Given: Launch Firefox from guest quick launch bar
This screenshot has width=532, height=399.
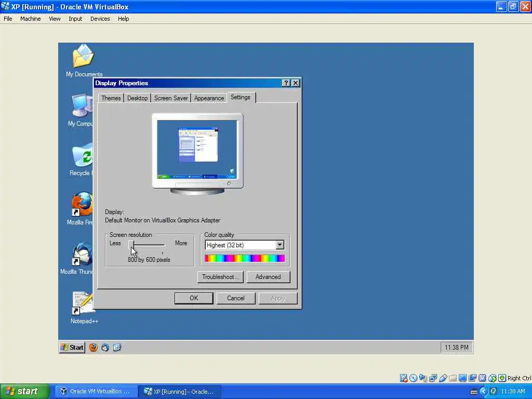Looking at the screenshot, I should 94,348.
